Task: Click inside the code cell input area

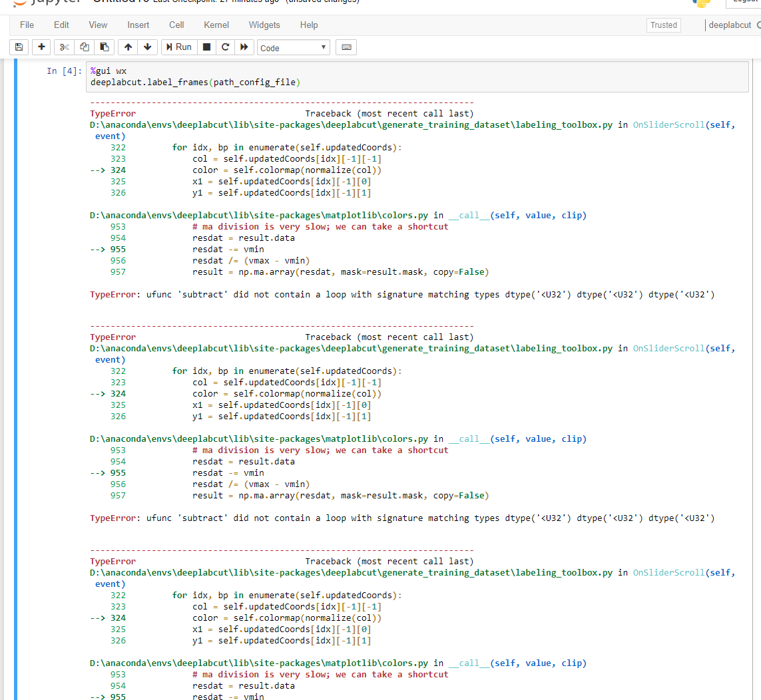Action: point(417,77)
